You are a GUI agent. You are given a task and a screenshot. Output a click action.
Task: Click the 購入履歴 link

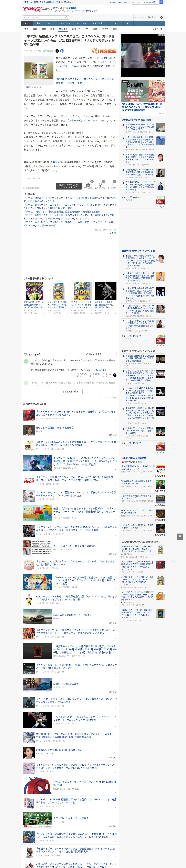click(x=152, y=17)
